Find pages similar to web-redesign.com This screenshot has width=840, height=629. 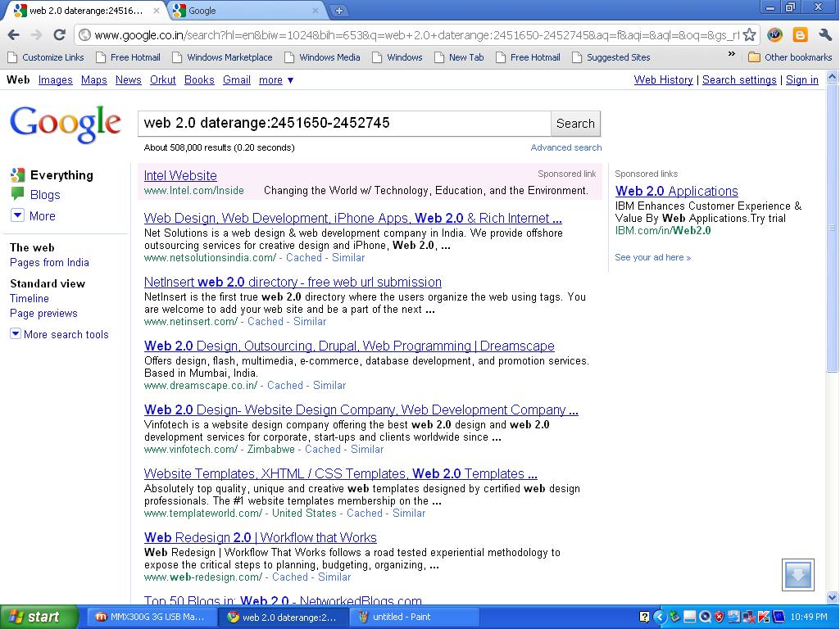coord(334,577)
